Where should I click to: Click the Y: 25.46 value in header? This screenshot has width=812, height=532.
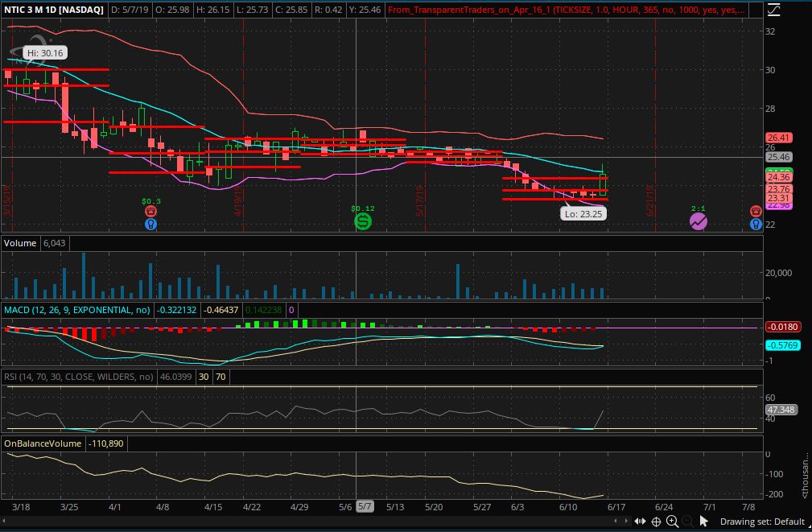(x=364, y=10)
